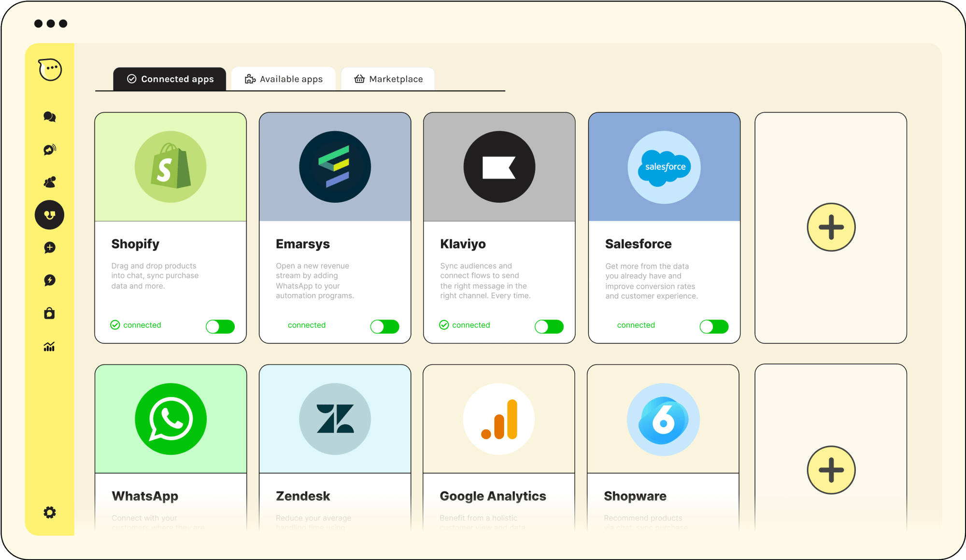Image resolution: width=966 pixels, height=560 pixels.
Task: Click the checkmark icon beside Klaviyo connected
Action: (444, 325)
